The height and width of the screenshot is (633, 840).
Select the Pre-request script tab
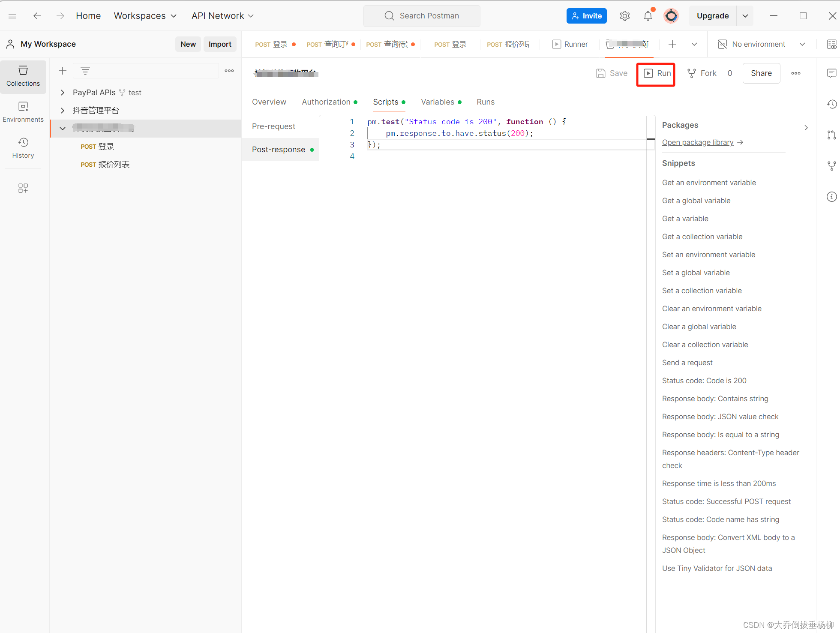pyautogui.click(x=273, y=126)
